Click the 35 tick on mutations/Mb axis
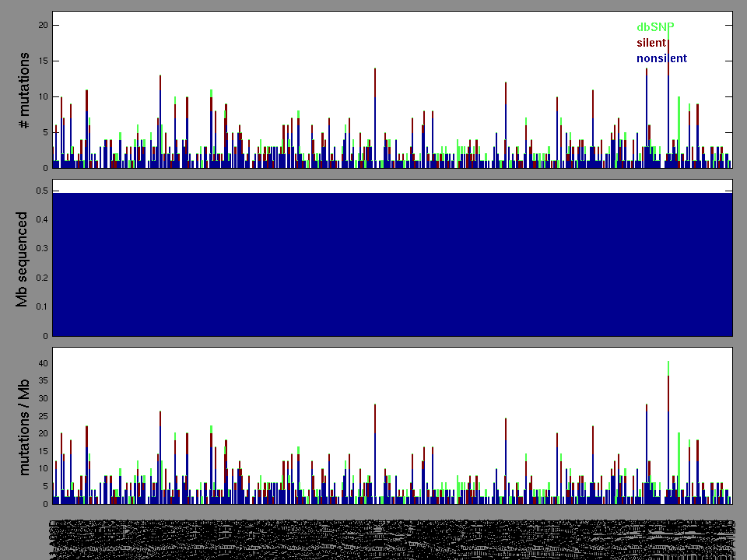Screen dimensions: 747x560 (44, 381)
